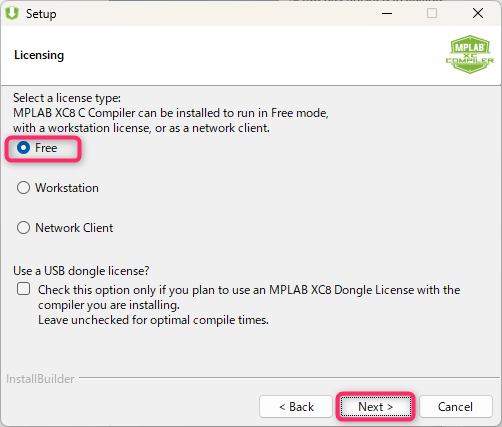The image size is (502, 427).
Task: Click the 'Network Client' label text
Action: [x=74, y=228]
